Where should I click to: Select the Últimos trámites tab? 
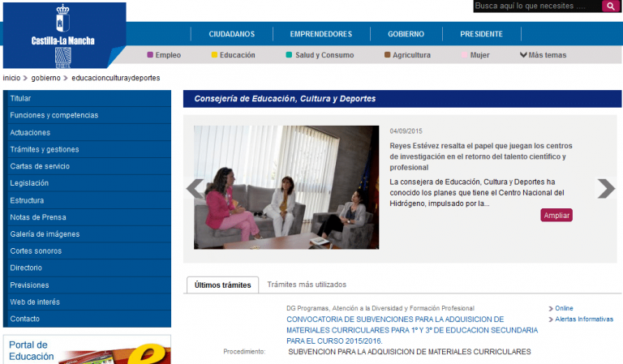click(x=223, y=285)
